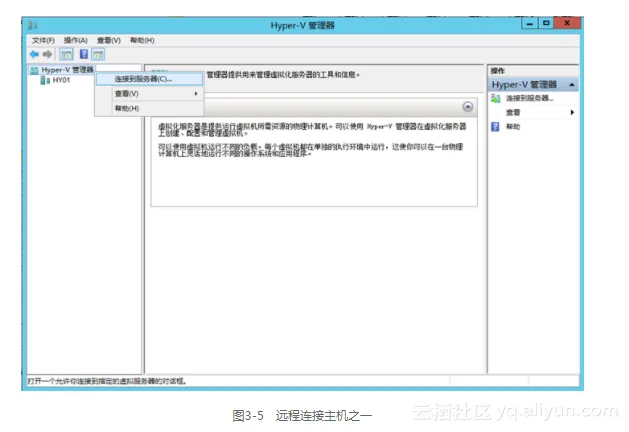
Task: Open the 查看(V) submenu in the context menu
Action: coord(149,93)
